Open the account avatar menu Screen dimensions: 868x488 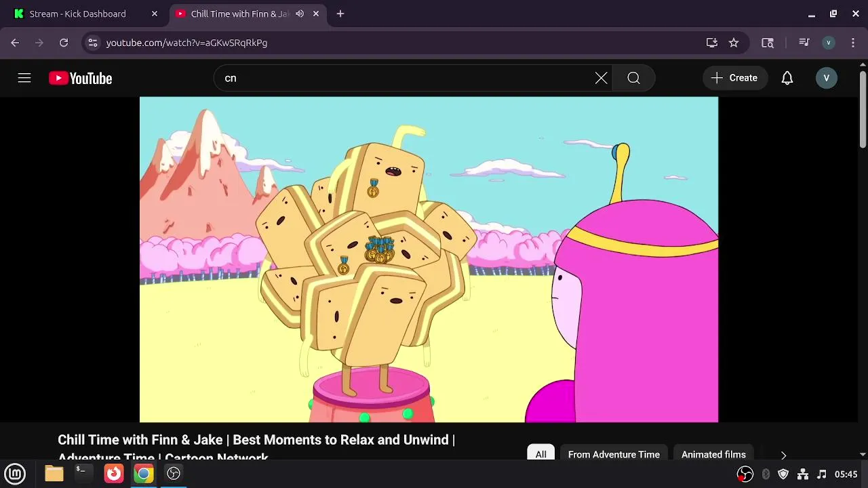point(826,78)
